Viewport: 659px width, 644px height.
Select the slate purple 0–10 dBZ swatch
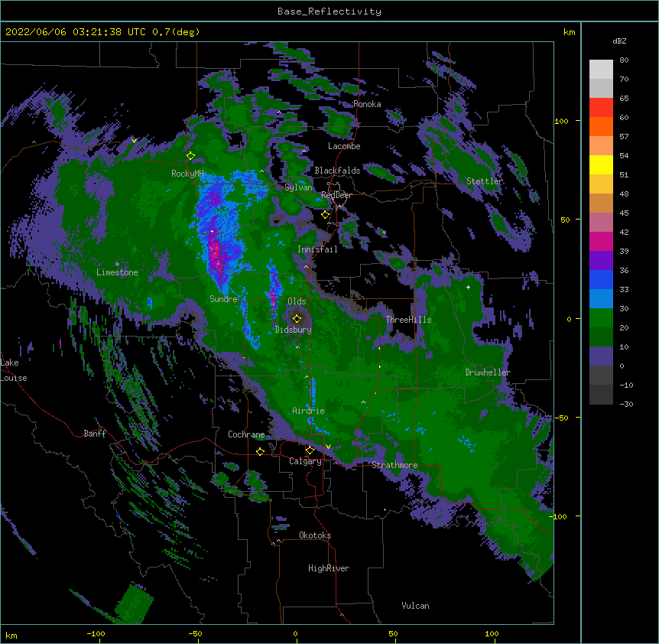point(601,356)
